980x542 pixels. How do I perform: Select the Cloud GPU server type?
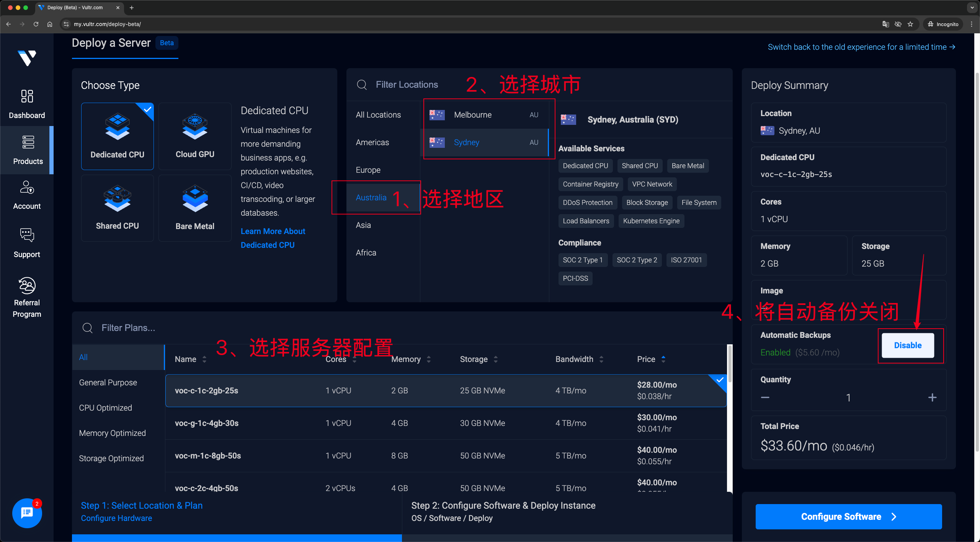[x=195, y=136]
